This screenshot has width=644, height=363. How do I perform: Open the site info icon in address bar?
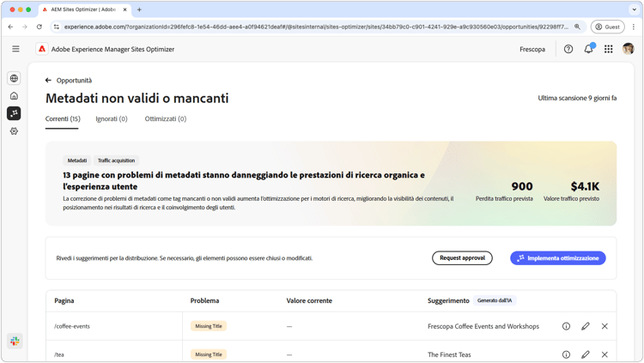[57, 27]
